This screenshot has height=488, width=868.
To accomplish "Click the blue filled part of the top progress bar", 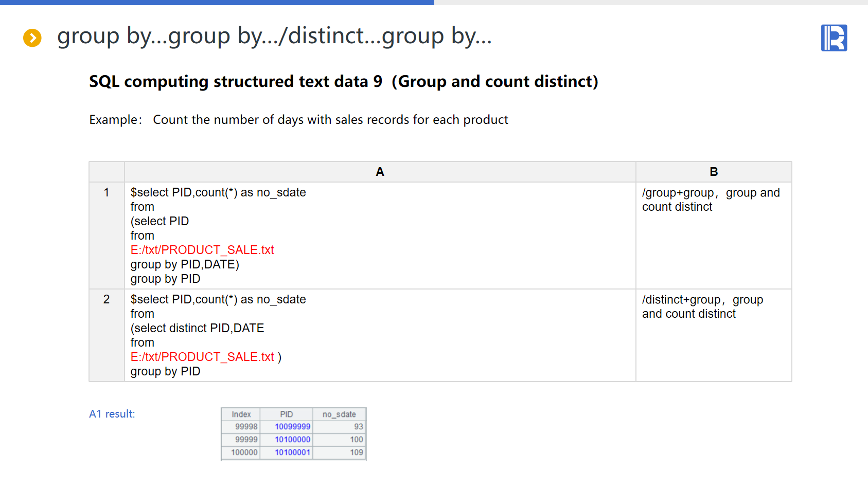I will pyautogui.click(x=216, y=3).
